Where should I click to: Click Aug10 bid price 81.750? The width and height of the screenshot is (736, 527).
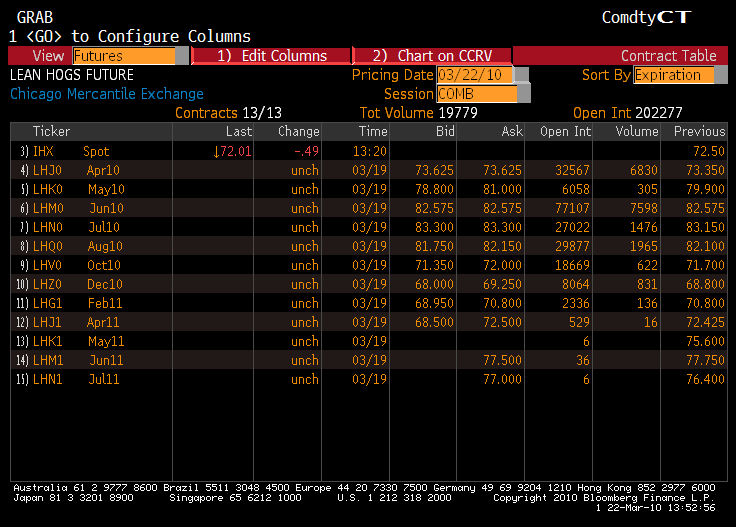pyautogui.click(x=434, y=246)
